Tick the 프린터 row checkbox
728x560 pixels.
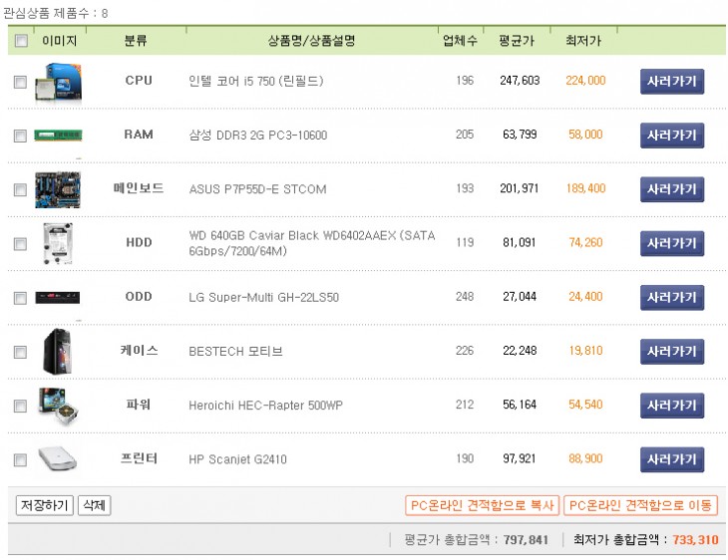20,460
